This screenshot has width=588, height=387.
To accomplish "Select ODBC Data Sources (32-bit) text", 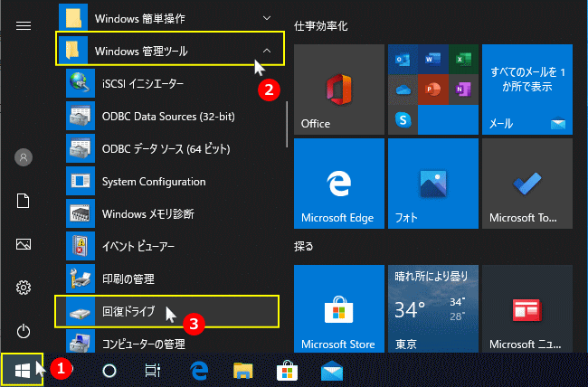I will [x=168, y=117].
